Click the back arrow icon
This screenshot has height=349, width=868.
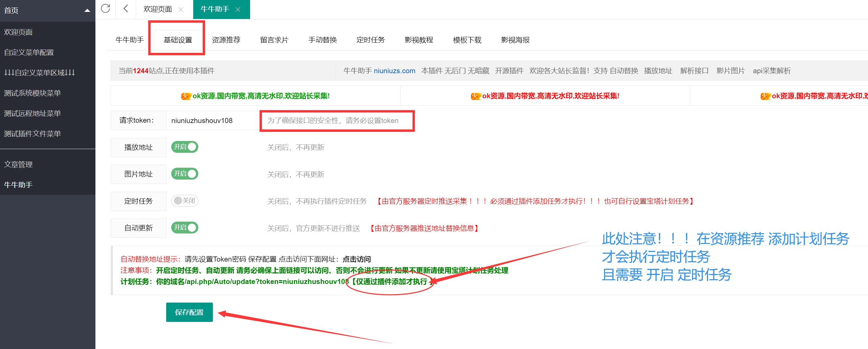(x=126, y=9)
